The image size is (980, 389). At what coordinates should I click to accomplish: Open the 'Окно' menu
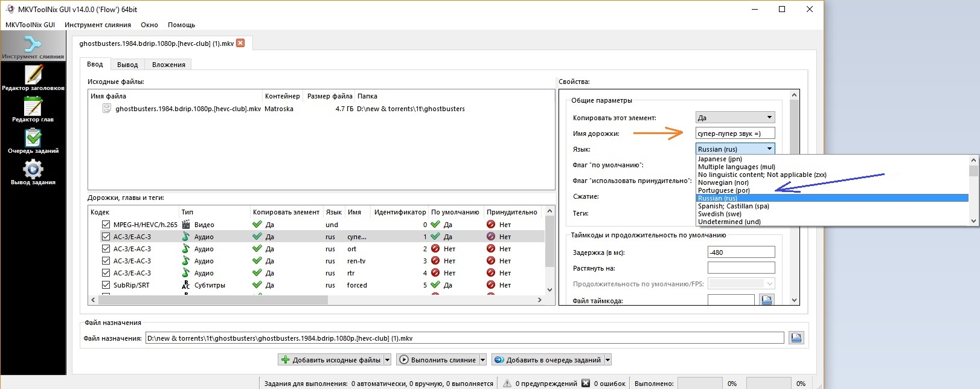(149, 25)
